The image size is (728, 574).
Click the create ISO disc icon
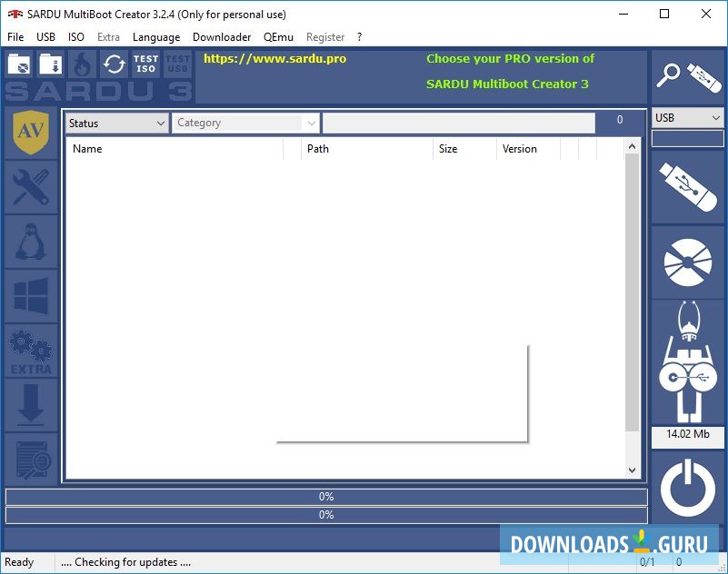point(688,262)
